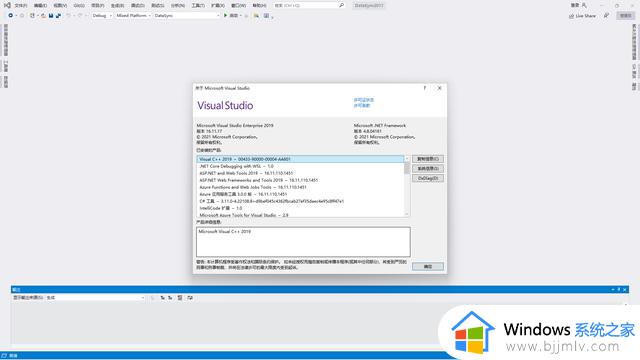Screen dimensions: 640x360
Task: Open the DataSync startup project dropdown
Action: click(187, 16)
